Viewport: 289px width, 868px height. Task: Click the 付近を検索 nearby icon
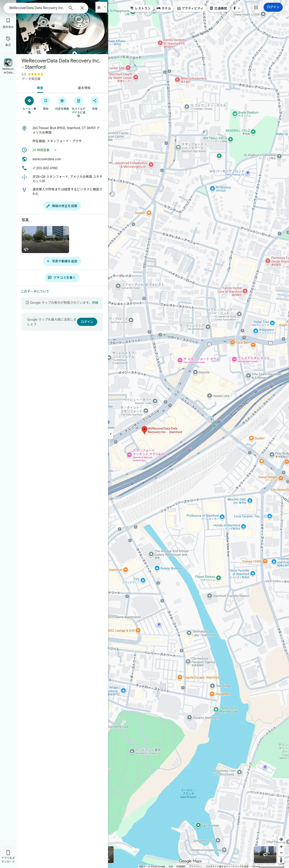62,101
